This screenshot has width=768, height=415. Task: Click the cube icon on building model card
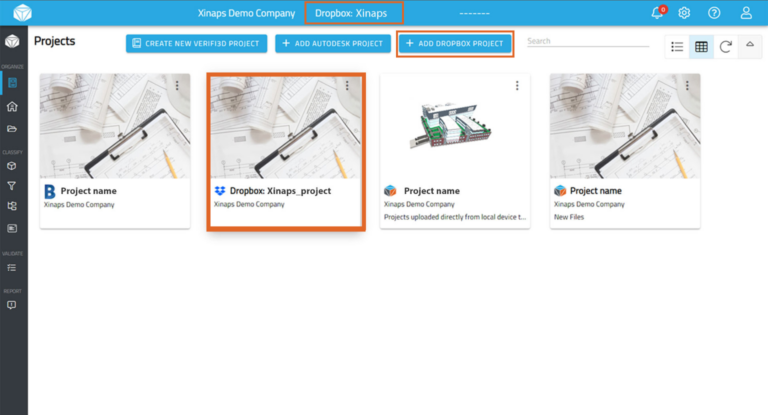[x=390, y=191]
